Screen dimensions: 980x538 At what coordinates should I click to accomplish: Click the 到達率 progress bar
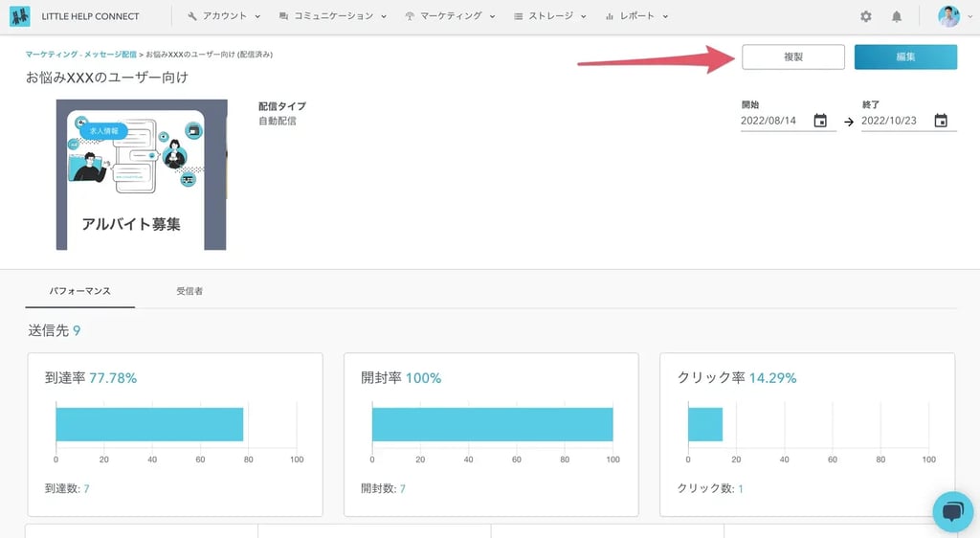149,424
